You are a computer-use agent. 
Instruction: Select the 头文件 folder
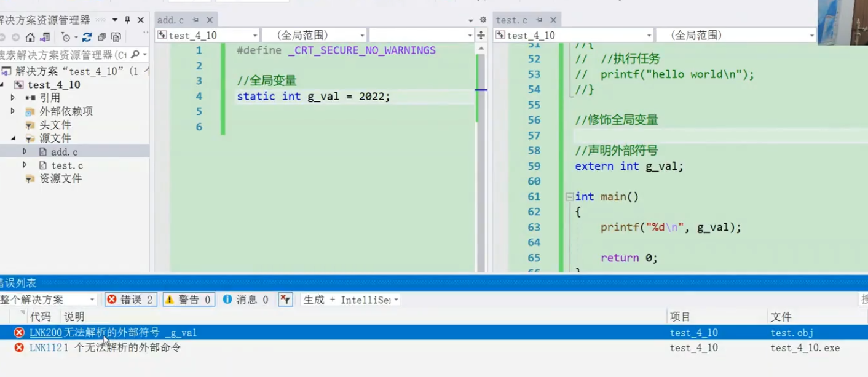(55, 125)
